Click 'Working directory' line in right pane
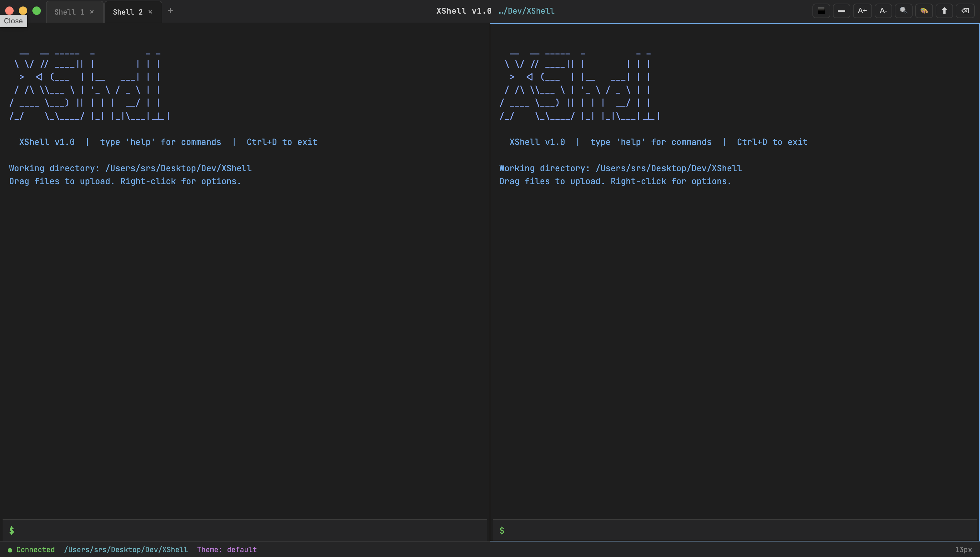This screenshot has width=980, height=557. [x=621, y=168]
